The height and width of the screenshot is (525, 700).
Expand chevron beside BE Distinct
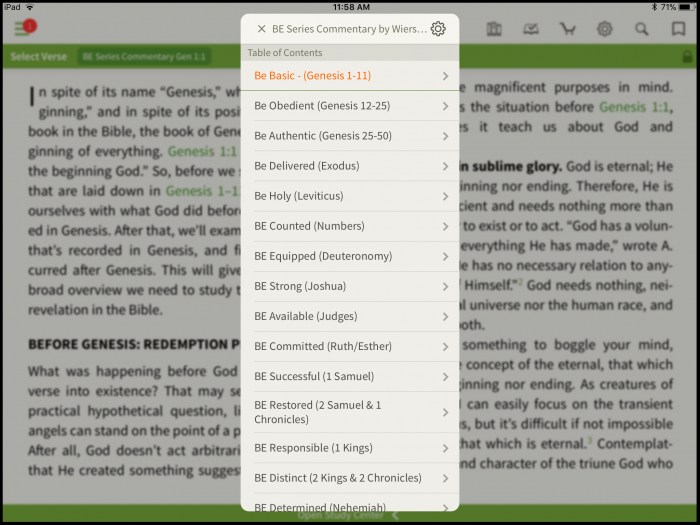click(x=446, y=478)
